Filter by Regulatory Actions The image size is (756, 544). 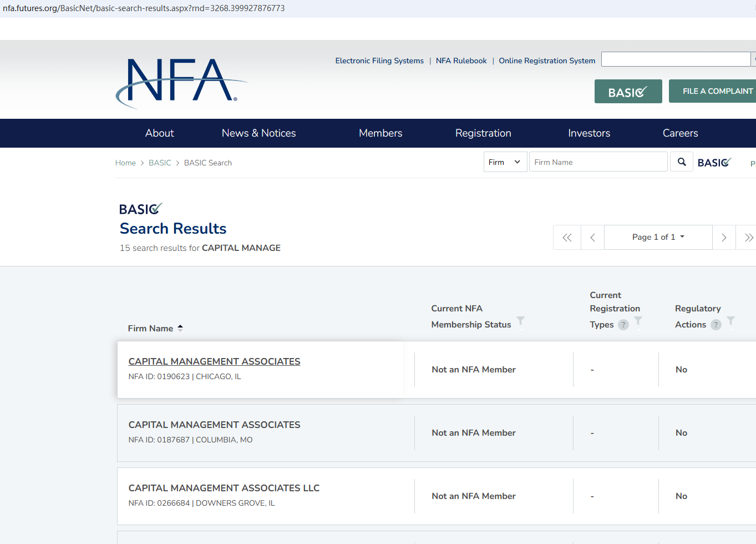731,321
